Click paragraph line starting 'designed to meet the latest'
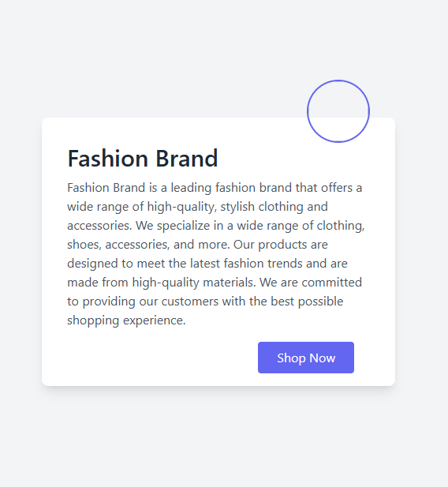Viewport: 448px width, 487px height. (x=207, y=264)
